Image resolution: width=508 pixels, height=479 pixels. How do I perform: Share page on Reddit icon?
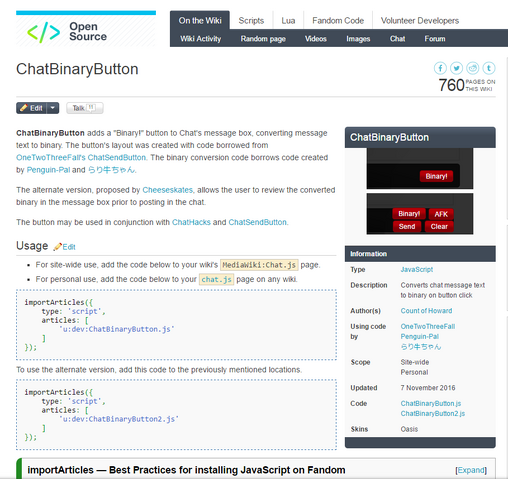(472, 68)
